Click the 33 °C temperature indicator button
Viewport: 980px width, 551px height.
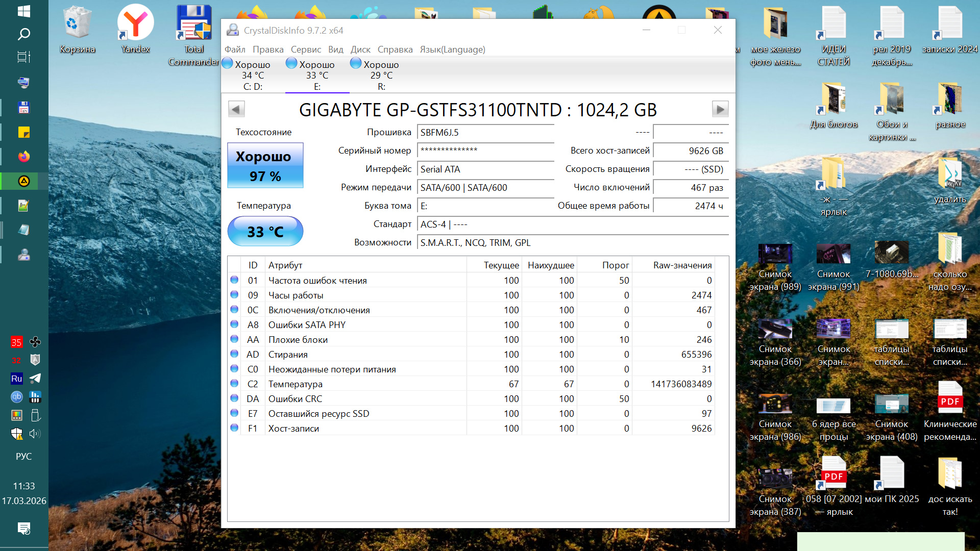265,232
